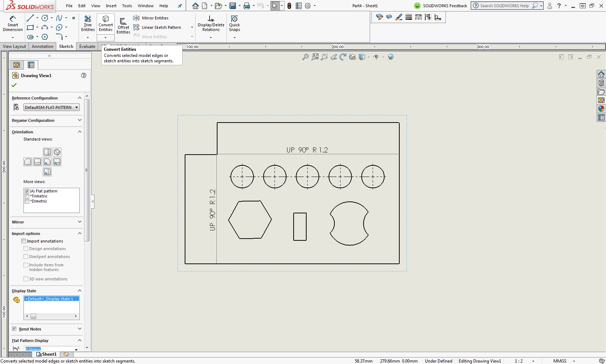This screenshot has height=364, width=606.
Task: Click the green checkmark to accept view
Action: 14,85
